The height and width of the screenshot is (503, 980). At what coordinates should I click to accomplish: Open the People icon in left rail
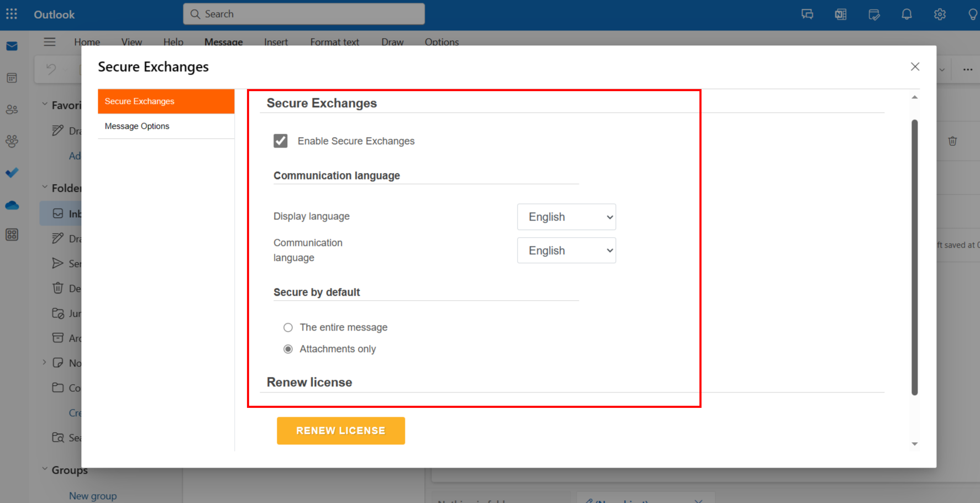(x=12, y=109)
